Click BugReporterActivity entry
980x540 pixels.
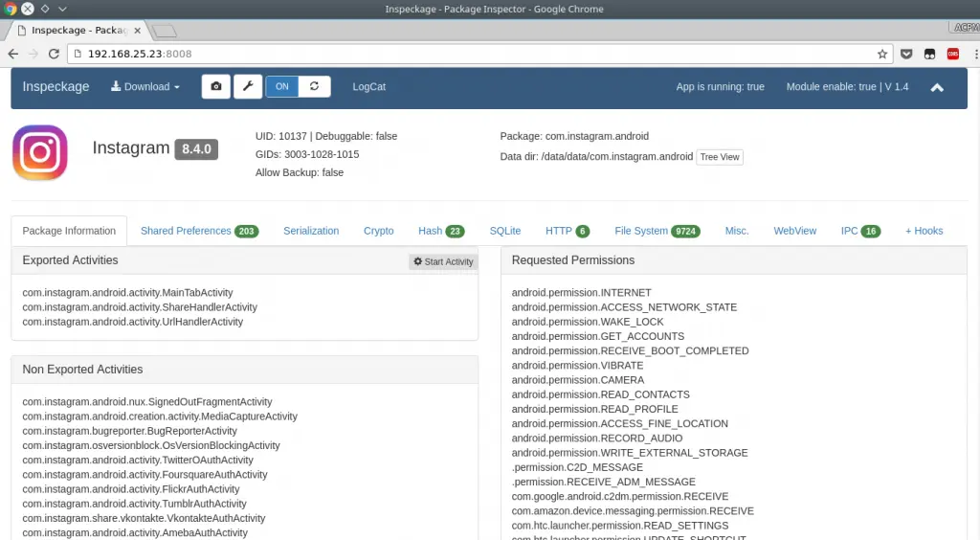[129, 431]
